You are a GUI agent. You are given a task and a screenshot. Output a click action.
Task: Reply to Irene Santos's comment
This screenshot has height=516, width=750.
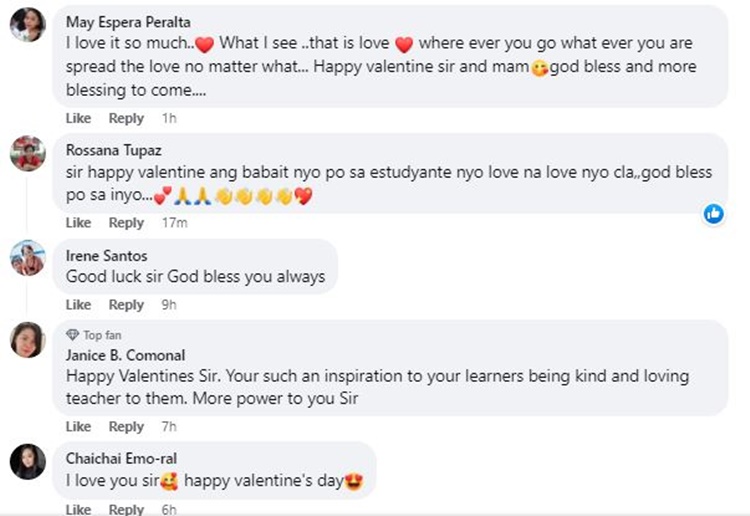126,304
